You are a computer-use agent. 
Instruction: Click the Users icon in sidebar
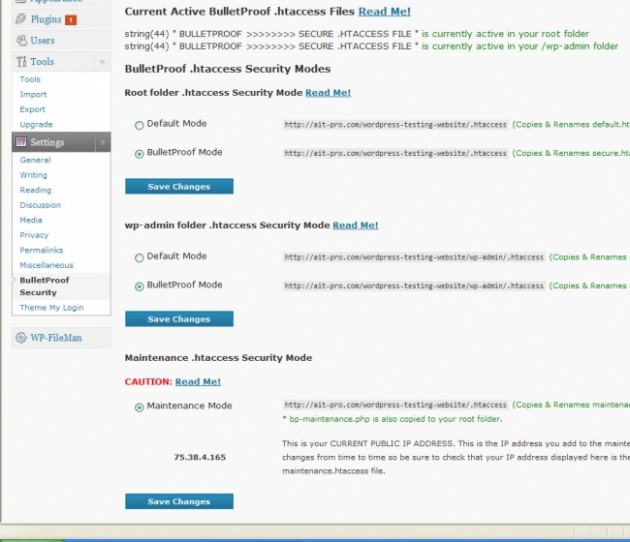(21, 40)
